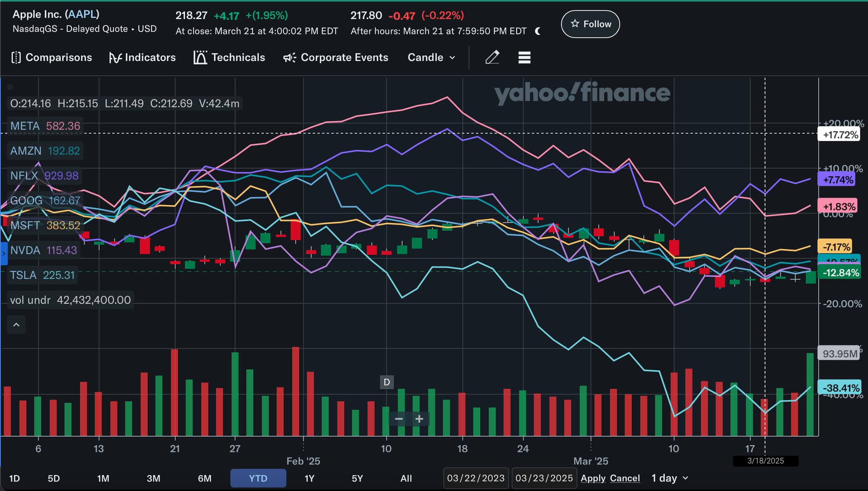The height and width of the screenshot is (491, 868).
Task: Click the cyan -38.41% price tag
Action: [x=840, y=388]
